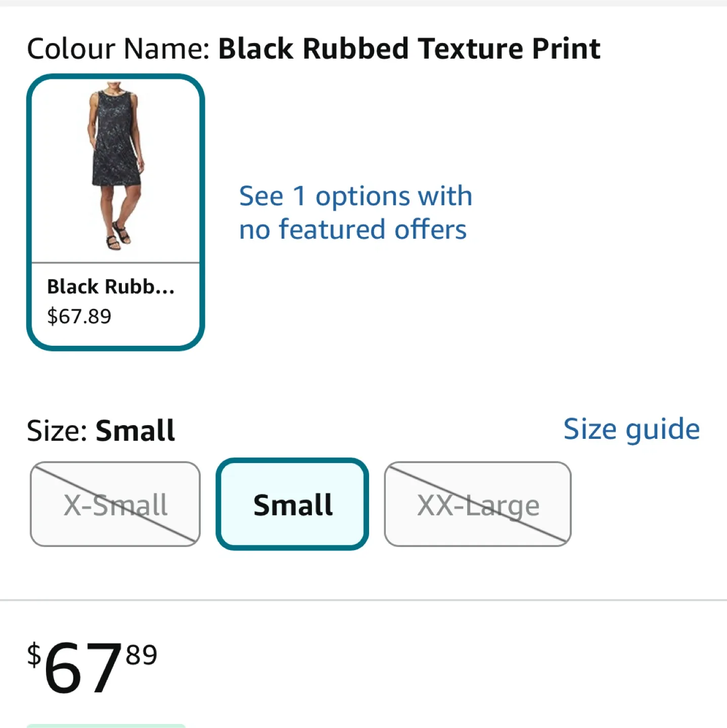727x728 pixels.
Task: Open the Size guide
Action: [632, 429]
